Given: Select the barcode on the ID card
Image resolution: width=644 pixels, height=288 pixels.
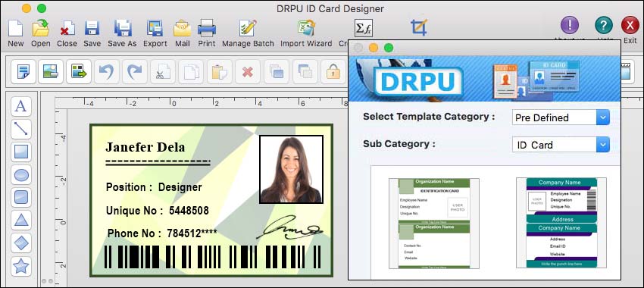Looking at the screenshot, I should [212, 257].
